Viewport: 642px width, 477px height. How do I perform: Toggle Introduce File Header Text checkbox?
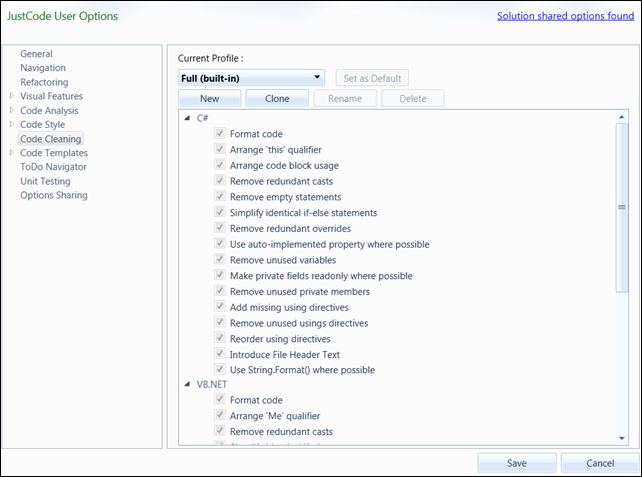[x=219, y=354]
